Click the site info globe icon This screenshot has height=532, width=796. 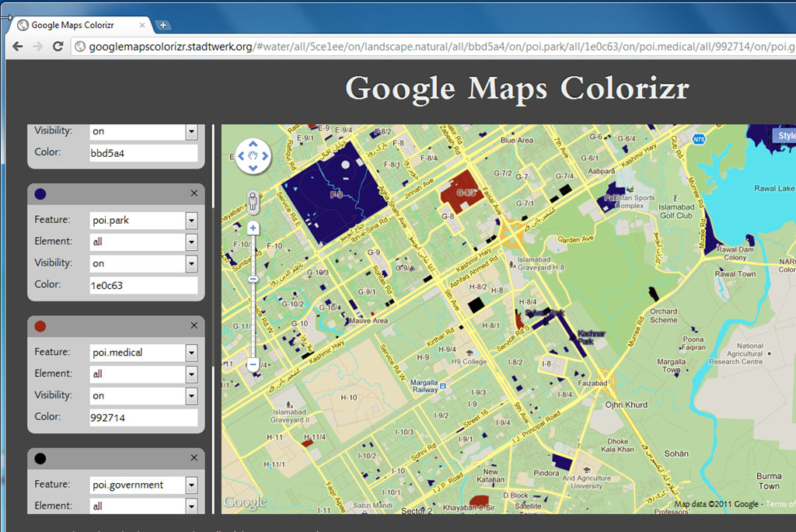pyautogui.click(x=80, y=47)
